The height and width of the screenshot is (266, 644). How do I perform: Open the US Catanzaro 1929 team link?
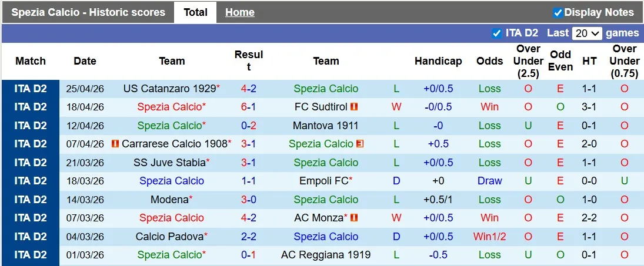(x=169, y=89)
